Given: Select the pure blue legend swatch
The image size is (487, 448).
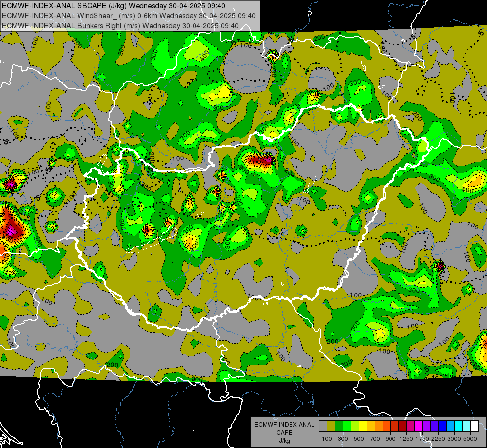Looking at the screenshot, I should click(x=442, y=426).
